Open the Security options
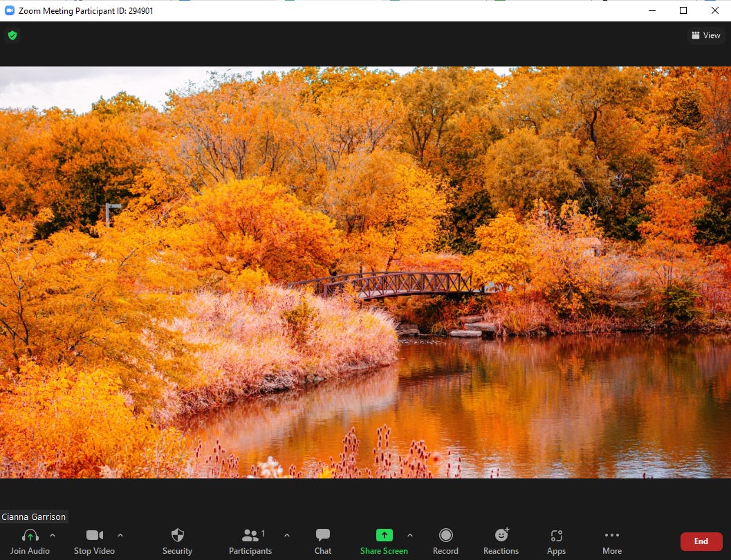 click(177, 541)
